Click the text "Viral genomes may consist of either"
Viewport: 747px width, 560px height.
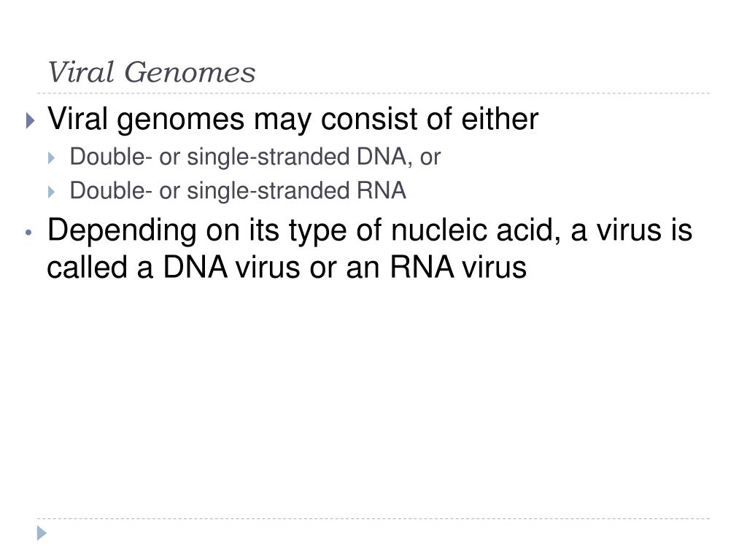point(293,119)
